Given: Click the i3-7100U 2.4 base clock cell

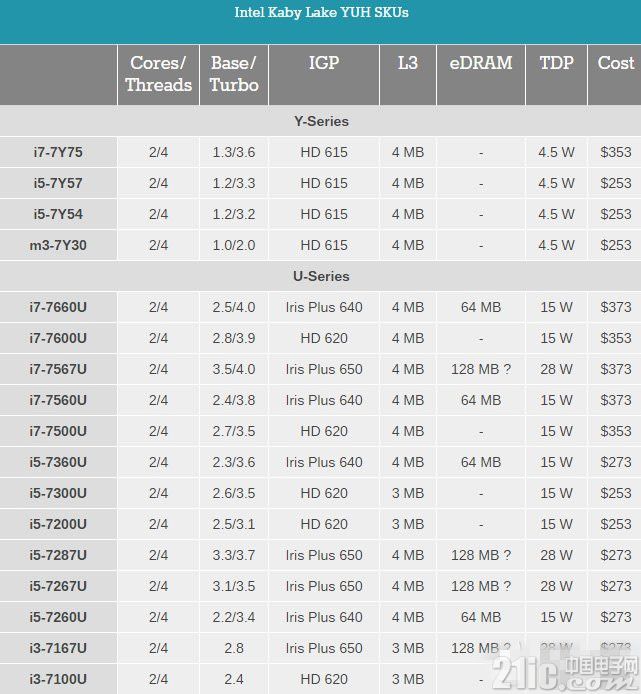Looking at the screenshot, I should (x=234, y=679).
